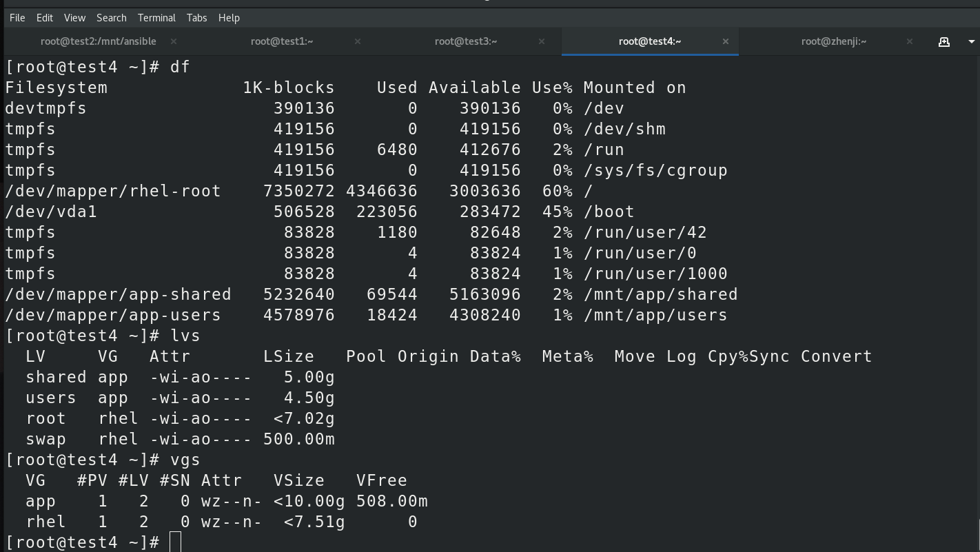Close the root@zhenji:~ tab
Image resolution: width=980 pixels, height=552 pixels.
(x=910, y=41)
